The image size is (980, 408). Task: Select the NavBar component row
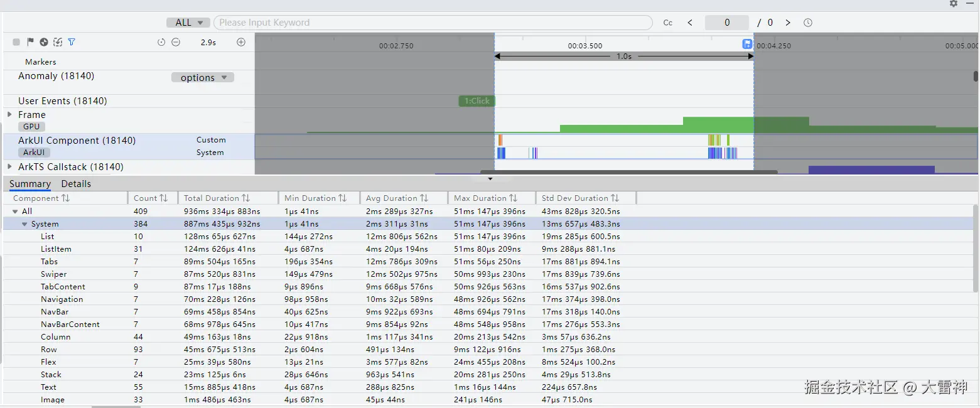pos(490,312)
